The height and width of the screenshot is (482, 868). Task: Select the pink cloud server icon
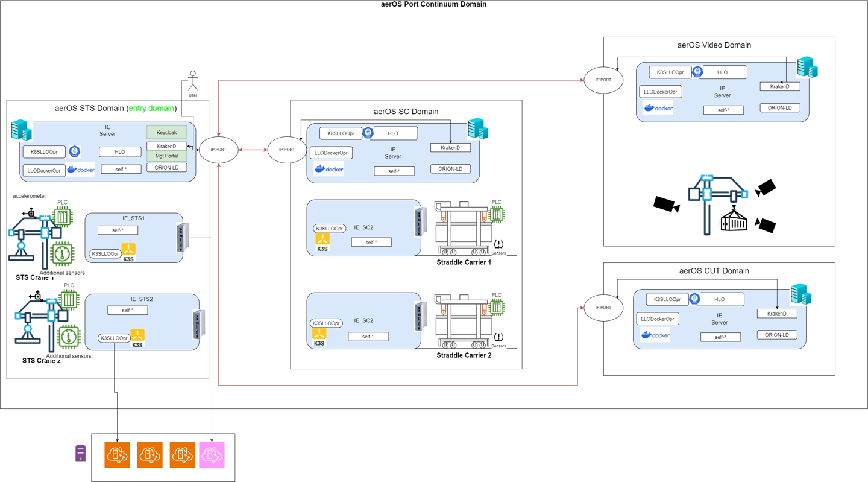tap(212, 455)
